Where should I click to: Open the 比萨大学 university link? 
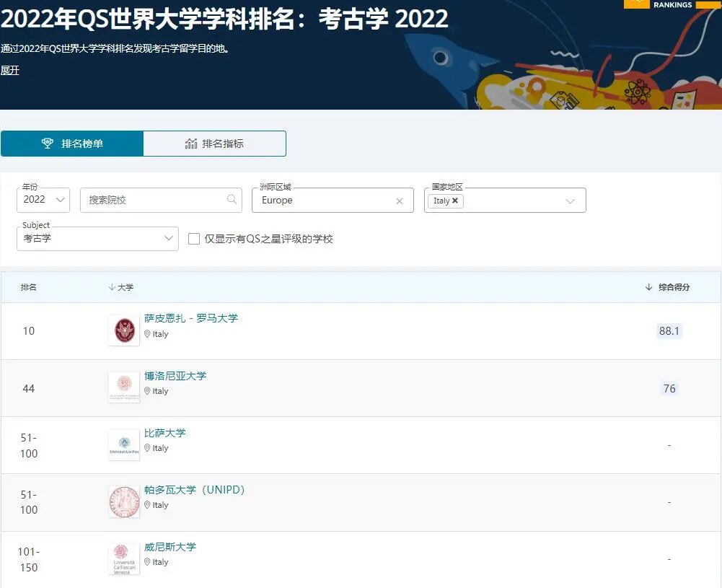pos(166,433)
